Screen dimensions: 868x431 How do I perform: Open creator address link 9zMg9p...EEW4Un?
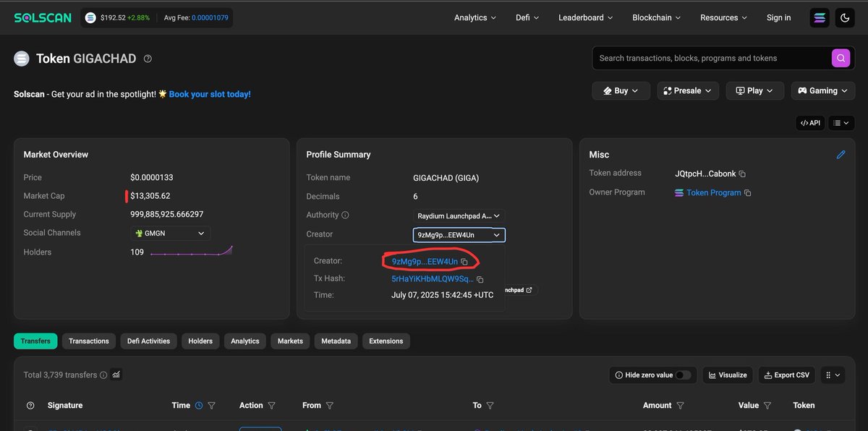[x=425, y=261]
